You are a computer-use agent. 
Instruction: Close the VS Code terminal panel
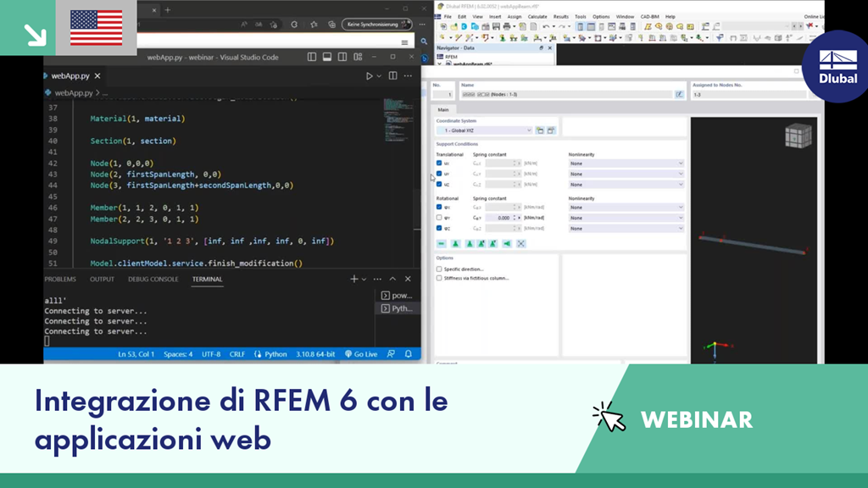[x=408, y=279]
